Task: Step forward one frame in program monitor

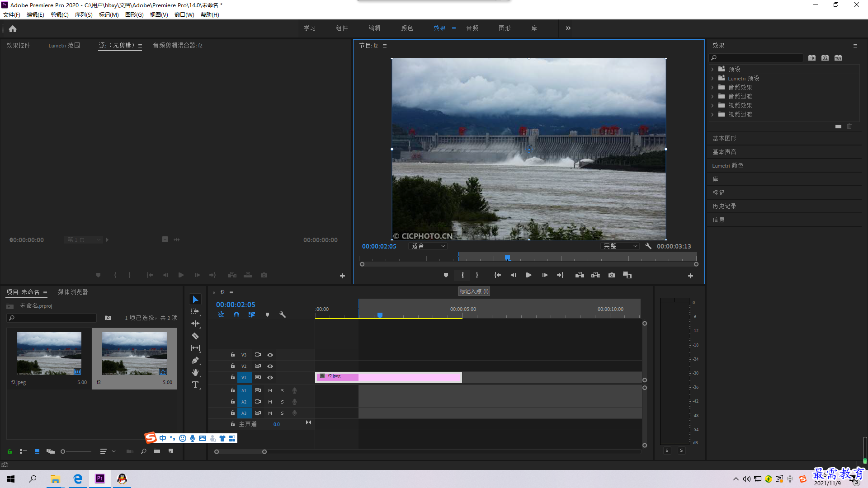Action: [545, 275]
